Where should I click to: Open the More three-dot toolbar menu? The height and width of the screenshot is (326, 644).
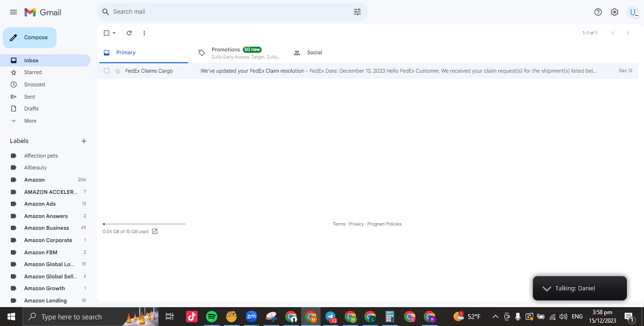pyautogui.click(x=144, y=33)
